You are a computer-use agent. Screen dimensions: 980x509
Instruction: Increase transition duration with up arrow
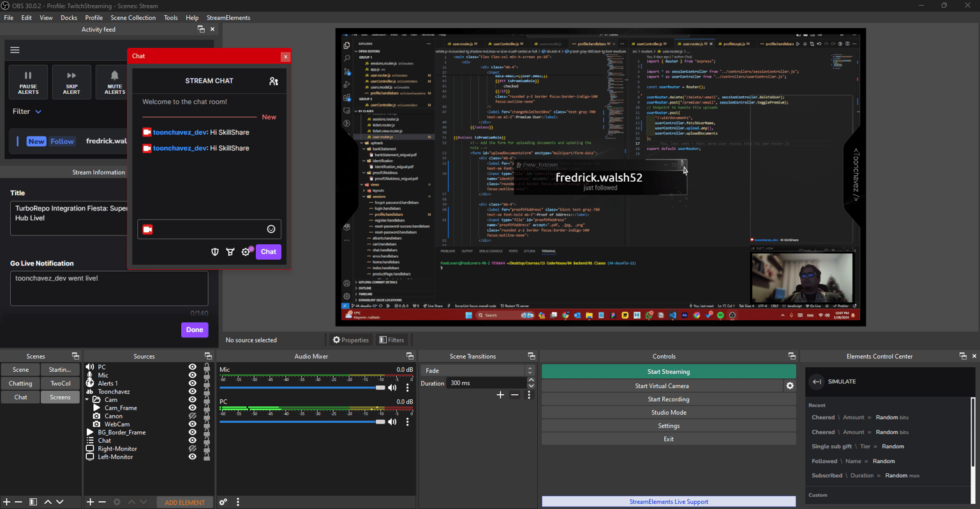531,380
